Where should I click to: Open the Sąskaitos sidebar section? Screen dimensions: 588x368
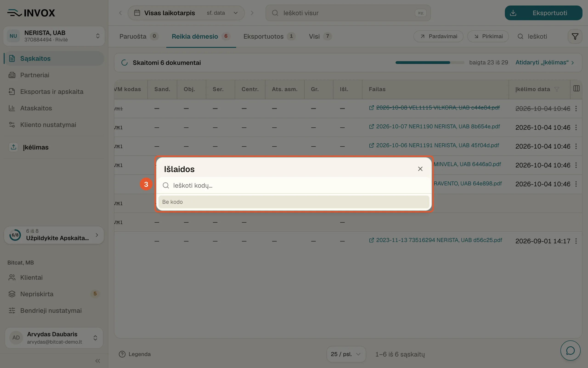(54, 58)
